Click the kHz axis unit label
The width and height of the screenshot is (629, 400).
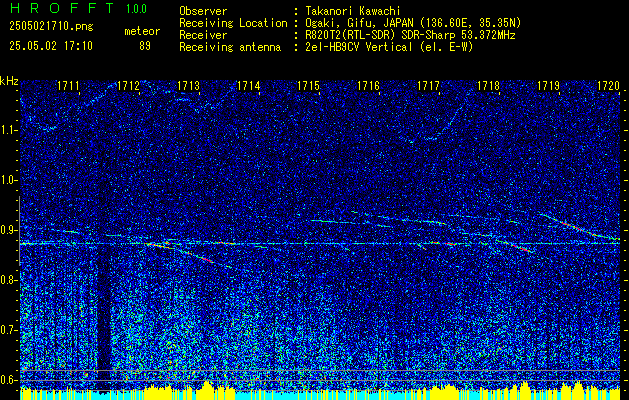(x=9, y=81)
